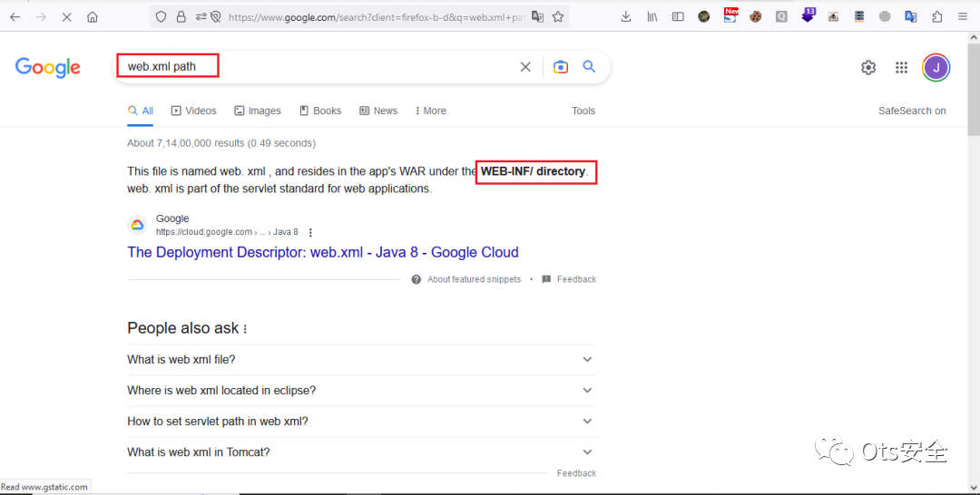This screenshot has width=980, height=495.
Task: Open the three-dot menu beside cloud.google.com result
Action: [310, 232]
